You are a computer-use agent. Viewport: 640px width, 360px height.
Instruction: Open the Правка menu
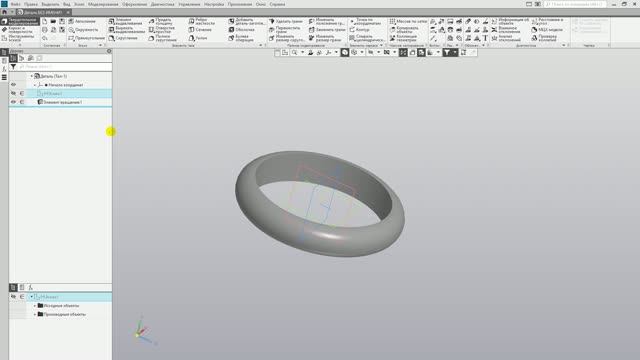click(31, 4)
